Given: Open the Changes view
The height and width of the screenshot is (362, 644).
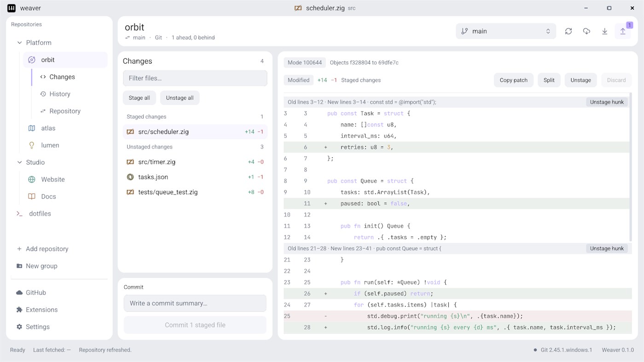Looking at the screenshot, I should pos(69,77).
